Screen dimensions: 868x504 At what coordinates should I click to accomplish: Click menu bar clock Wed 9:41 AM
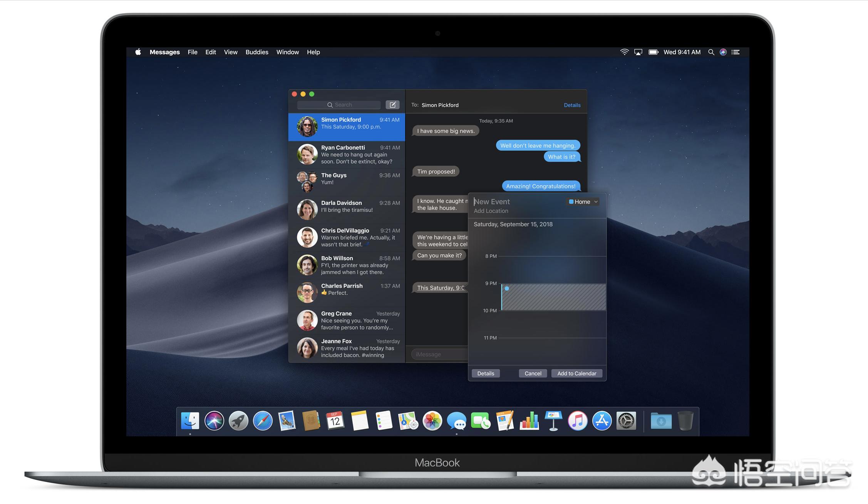pos(682,52)
